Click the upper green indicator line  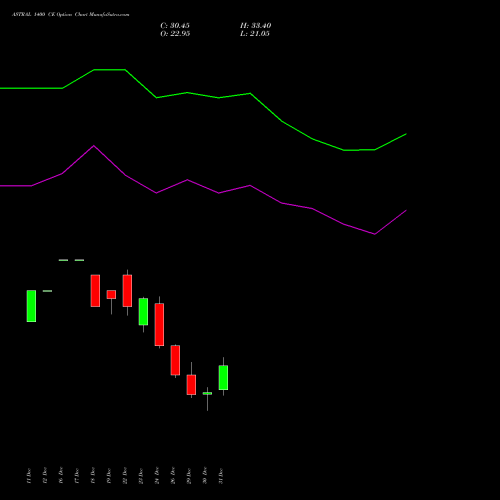[x=203, y=95]
